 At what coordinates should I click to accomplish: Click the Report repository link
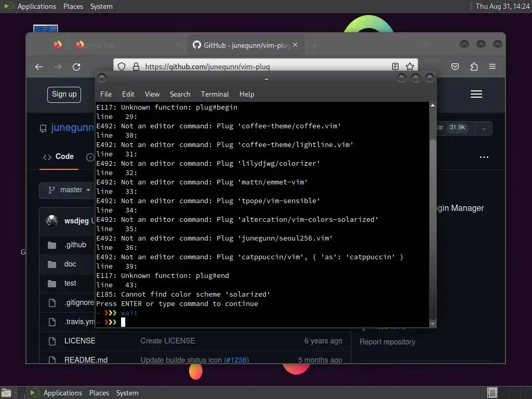click(387, 342)
